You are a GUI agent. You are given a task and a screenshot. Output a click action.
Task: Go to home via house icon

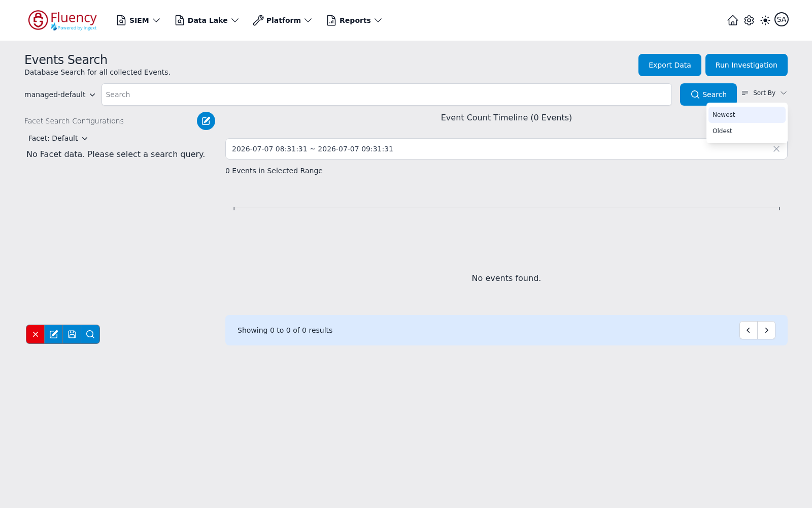pyautogui.click(x=732, y=20)
